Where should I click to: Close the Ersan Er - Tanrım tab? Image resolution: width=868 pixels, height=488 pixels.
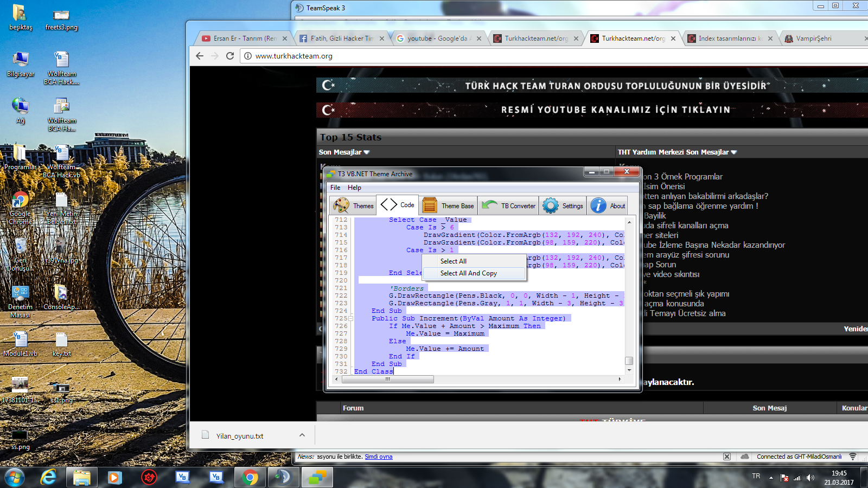pyautogui.click(x=285, y=38)
